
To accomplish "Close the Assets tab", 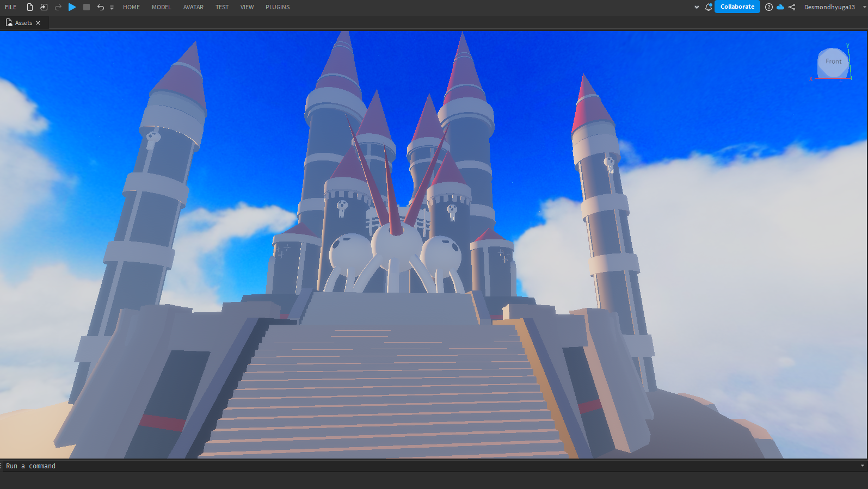I will tap(38, 23).
